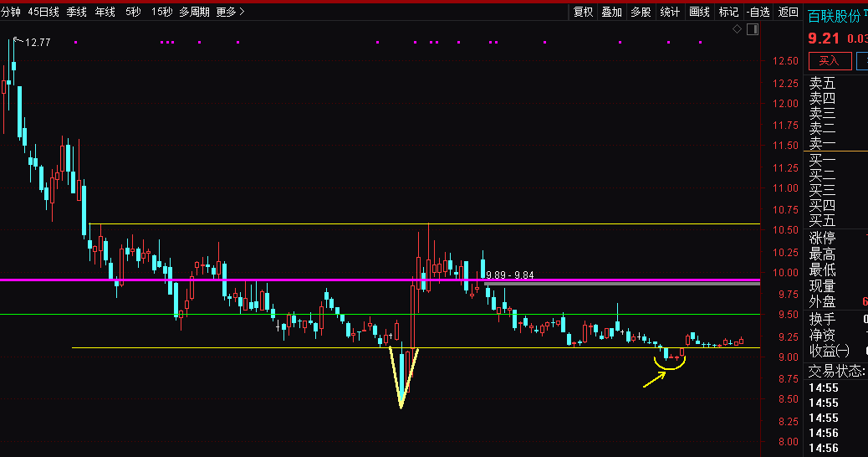Switch to the 45日线 period
The image size is (868, 457).
click(43, 12)
